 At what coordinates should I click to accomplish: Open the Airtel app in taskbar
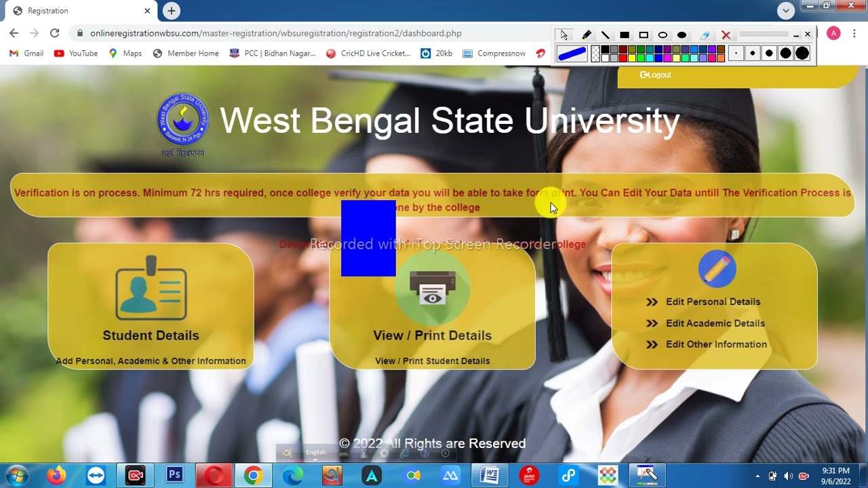529,476
